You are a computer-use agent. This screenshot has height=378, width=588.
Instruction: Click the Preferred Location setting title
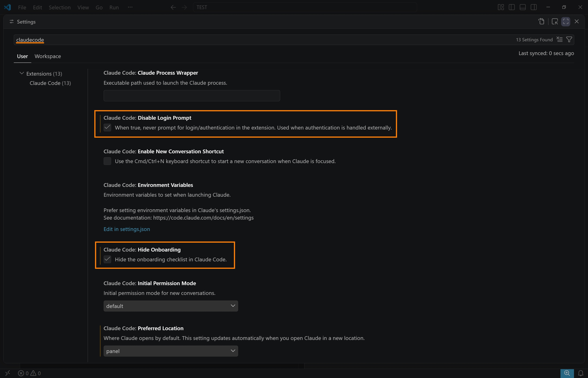[144, 329]
